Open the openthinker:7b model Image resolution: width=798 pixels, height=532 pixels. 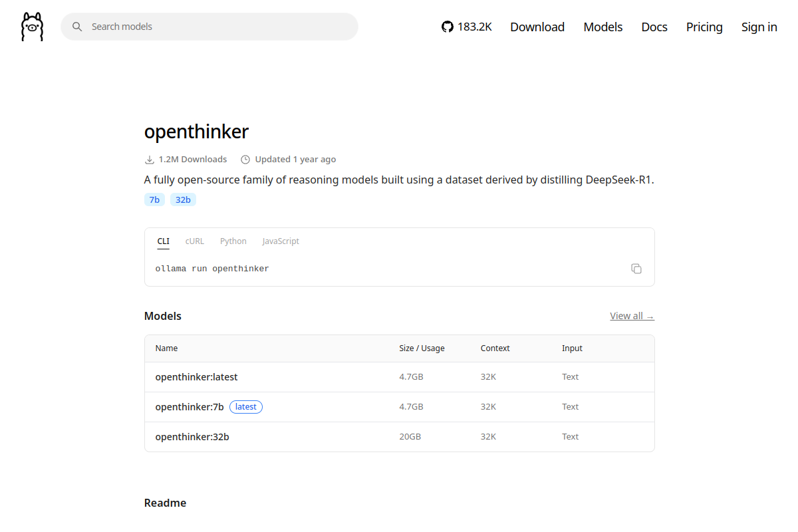(x=190, y=407)
